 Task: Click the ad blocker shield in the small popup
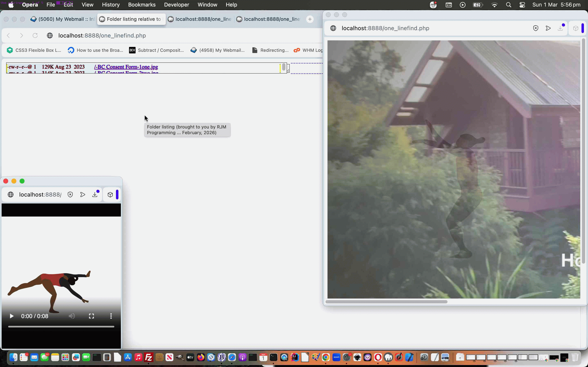(x=70, y=195)
